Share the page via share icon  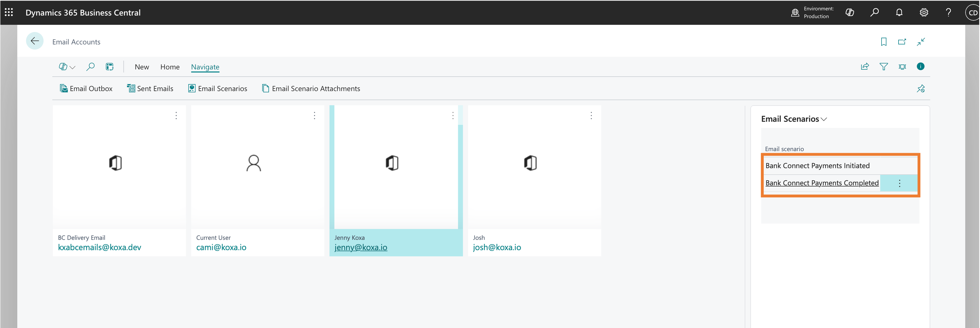[865, 67]
